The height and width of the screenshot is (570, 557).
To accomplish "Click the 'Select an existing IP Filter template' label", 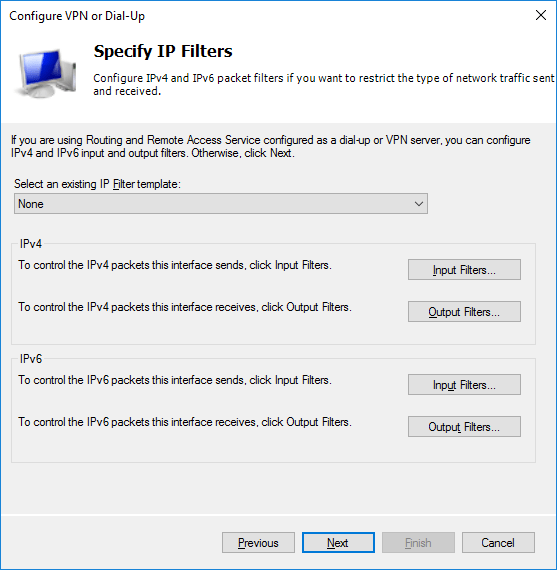I will pos(97,184).
